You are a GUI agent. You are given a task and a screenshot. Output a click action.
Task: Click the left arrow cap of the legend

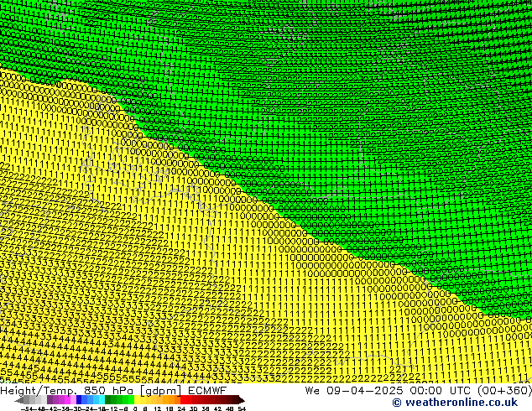pos(19,400)
